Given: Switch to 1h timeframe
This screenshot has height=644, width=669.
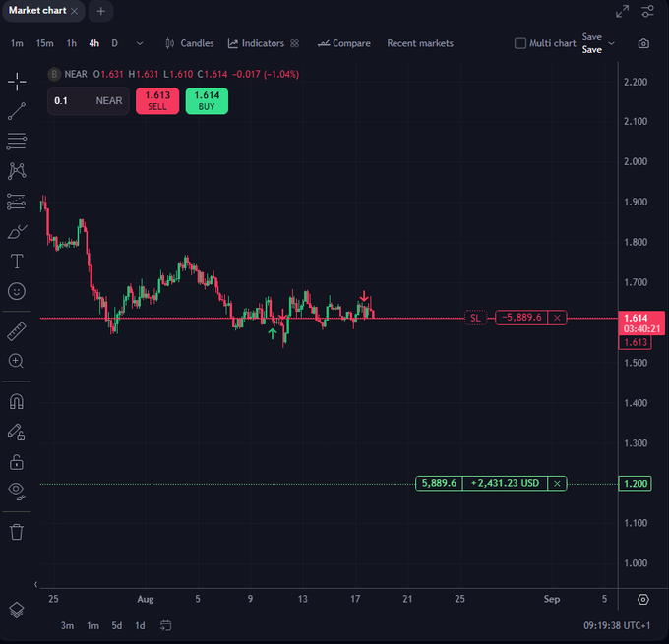Looking at the screenshot, I should 71,43.
